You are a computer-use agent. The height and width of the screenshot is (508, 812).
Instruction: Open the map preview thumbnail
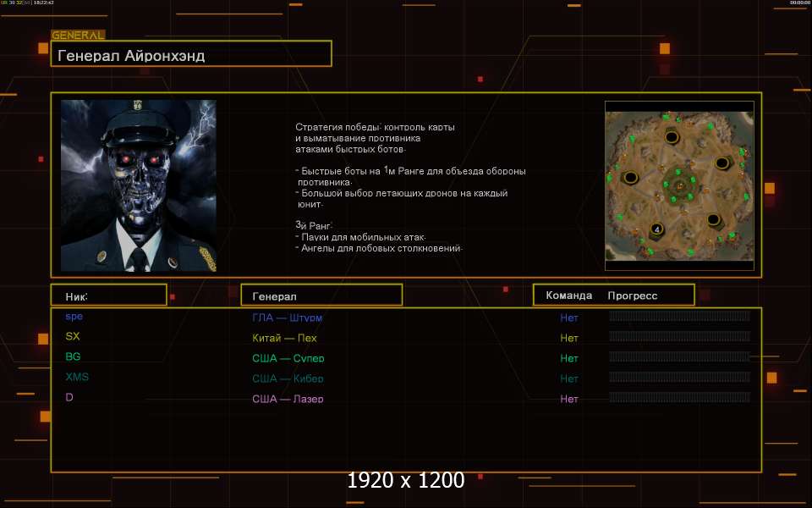pos(679,185)
